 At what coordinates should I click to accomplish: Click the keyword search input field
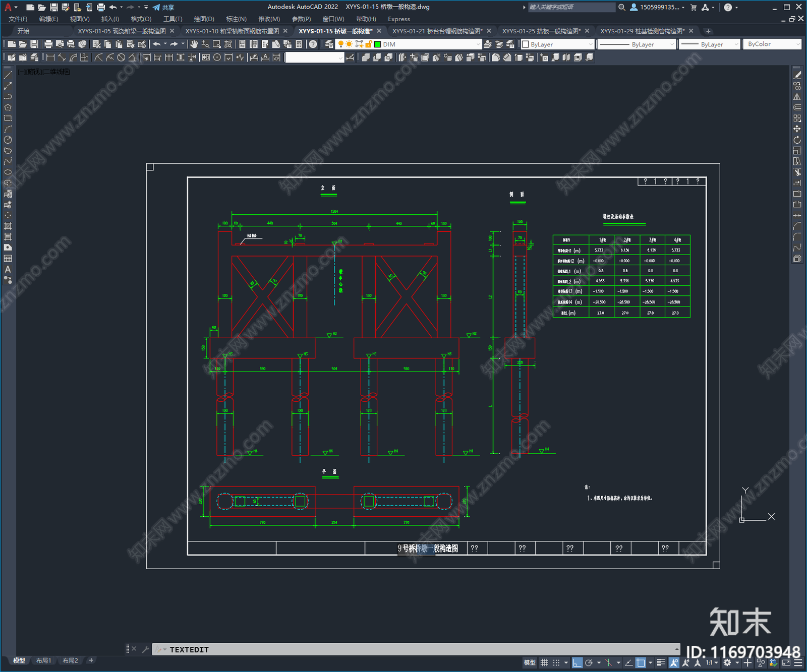pos(572,7)
